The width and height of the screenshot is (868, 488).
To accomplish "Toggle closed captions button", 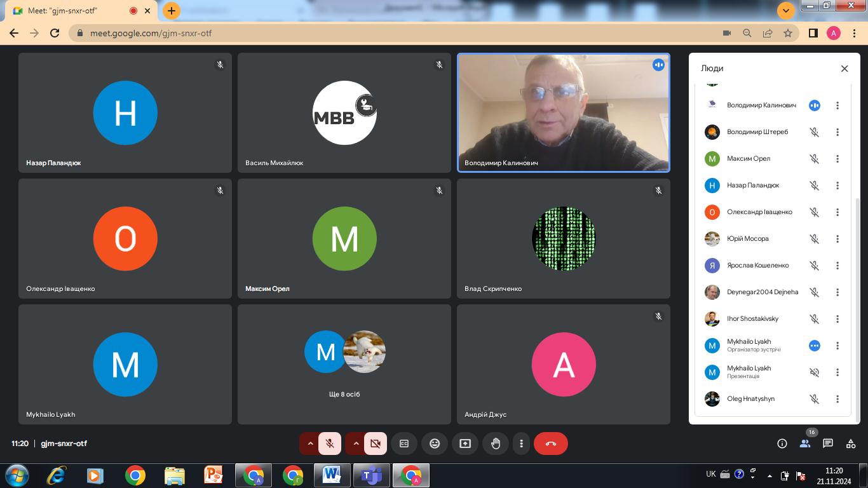I will click(x=404, y=444).
